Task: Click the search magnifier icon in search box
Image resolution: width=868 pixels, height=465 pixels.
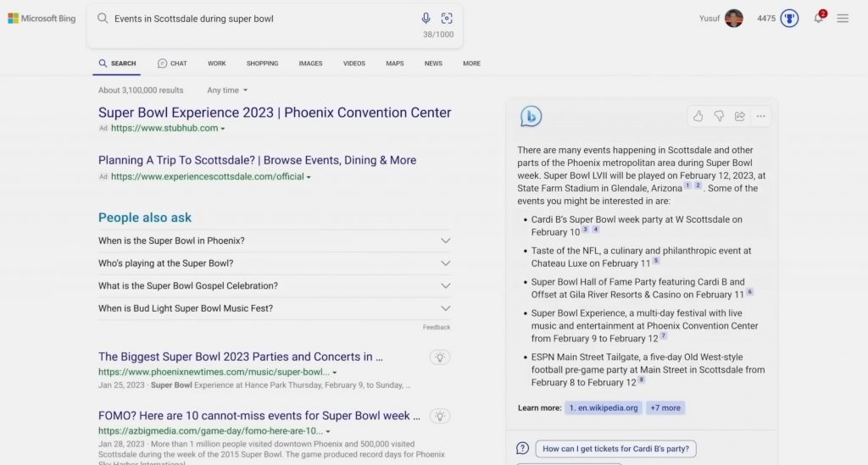Action: click(103, 19)
